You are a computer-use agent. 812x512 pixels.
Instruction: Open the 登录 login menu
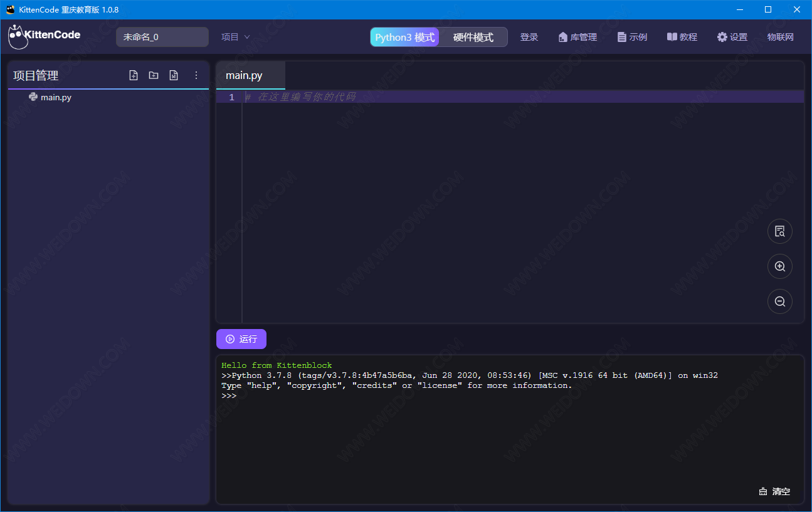pyautogui.click(x=529, y=37)
